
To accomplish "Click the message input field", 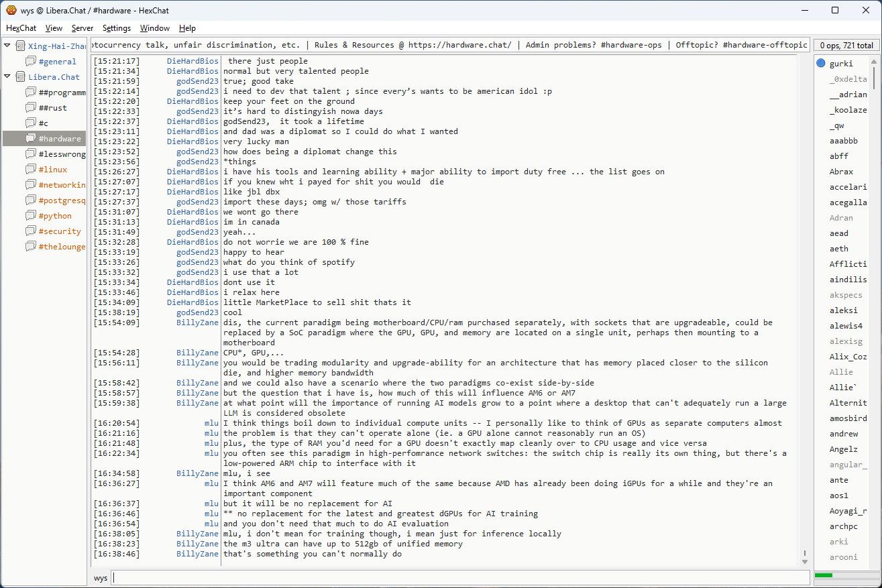I will tap(460, 578).
